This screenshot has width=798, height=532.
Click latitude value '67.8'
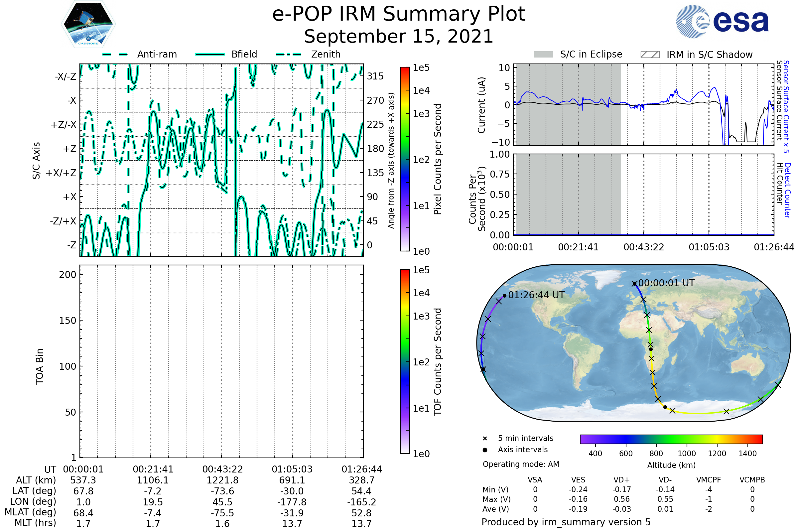[x=83, y=491]
